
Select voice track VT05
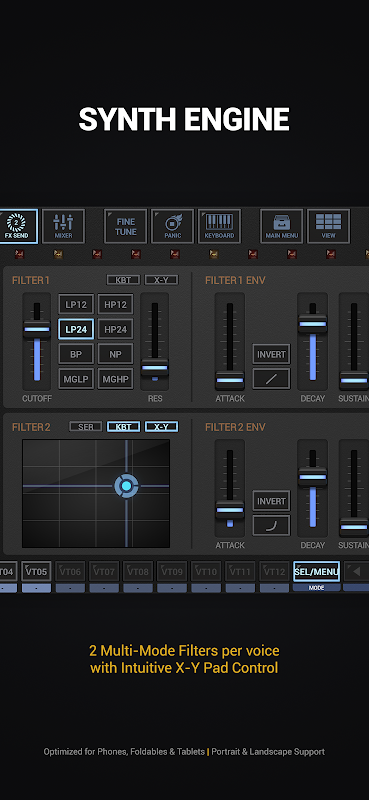[x=36, y=571]
